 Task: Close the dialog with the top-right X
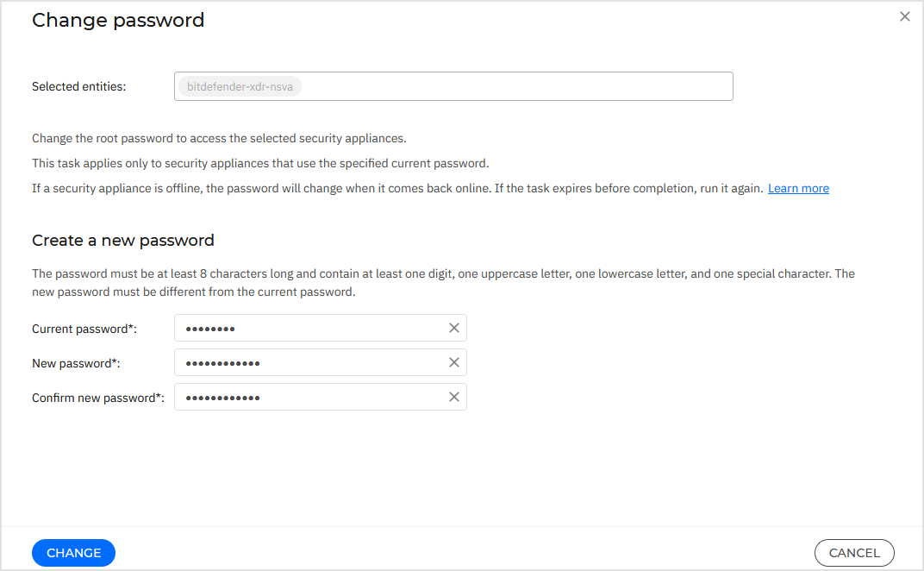tap(904, 16)
